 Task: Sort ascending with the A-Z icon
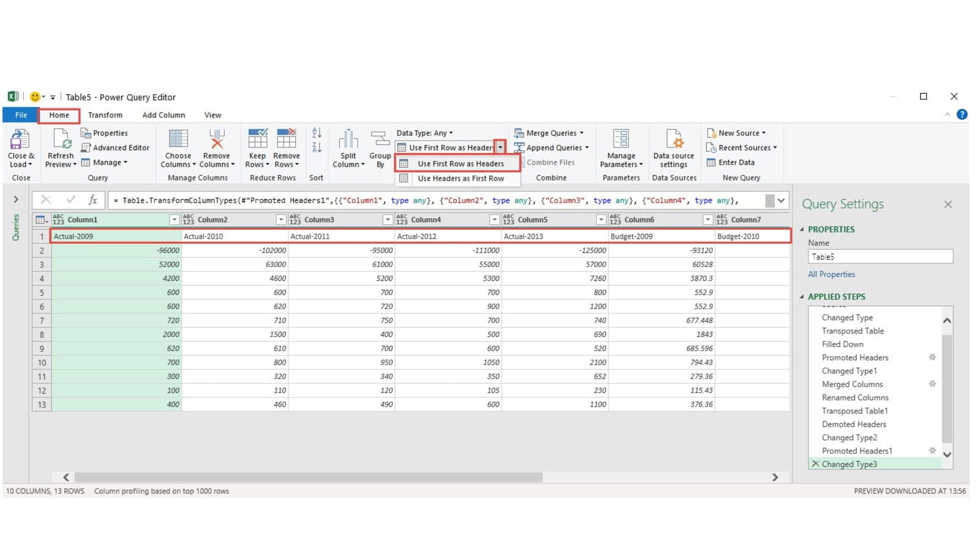point(317,133)
